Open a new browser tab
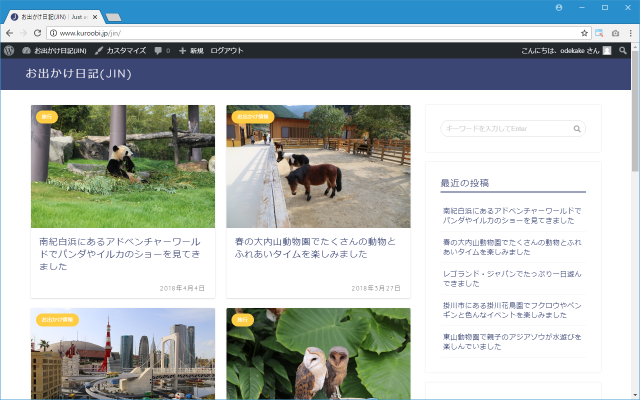The height and width of the screenshot is (400, 640). click(113, 17)
